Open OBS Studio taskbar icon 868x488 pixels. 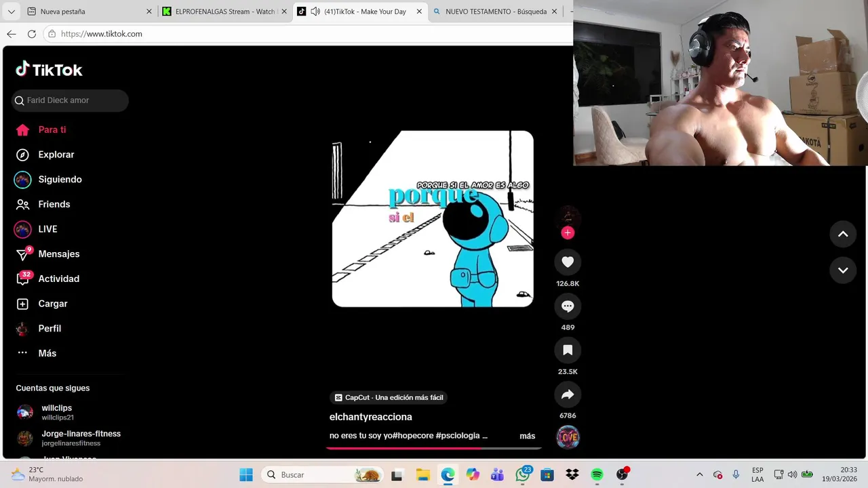pyautogui.click(x=622, y=474)
